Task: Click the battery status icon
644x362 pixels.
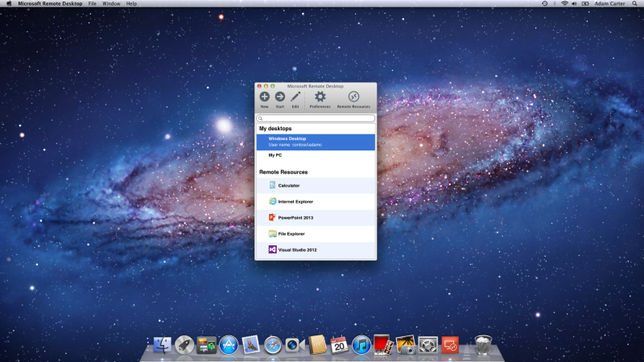Action: tap(585, 3)
